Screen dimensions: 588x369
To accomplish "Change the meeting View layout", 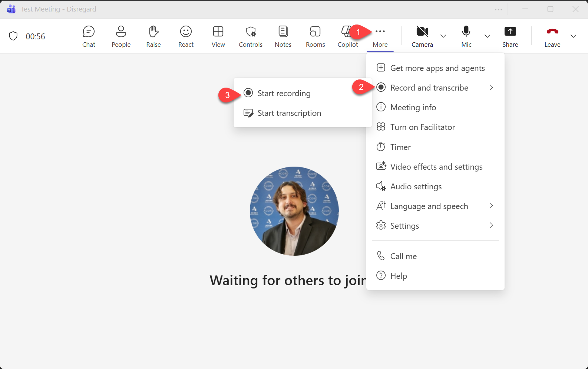I will click(218, 36).
